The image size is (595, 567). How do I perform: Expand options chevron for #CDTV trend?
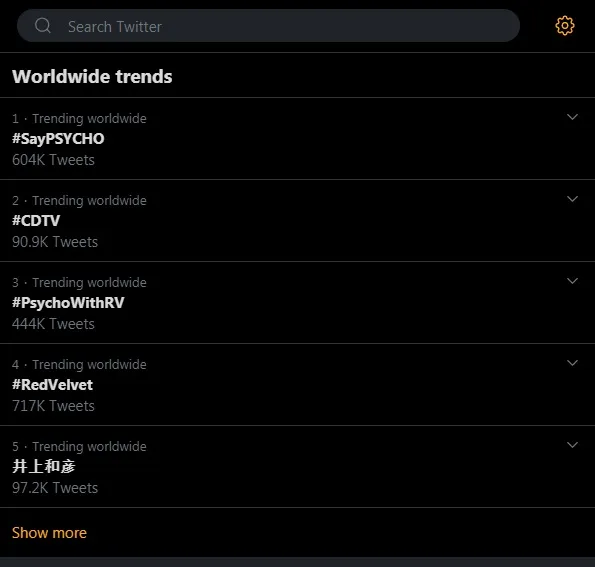572,199
